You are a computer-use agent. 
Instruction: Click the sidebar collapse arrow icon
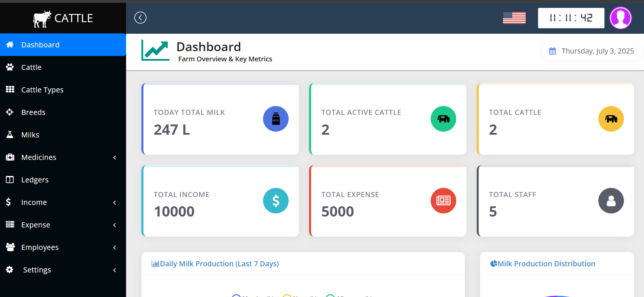point(140,18)
